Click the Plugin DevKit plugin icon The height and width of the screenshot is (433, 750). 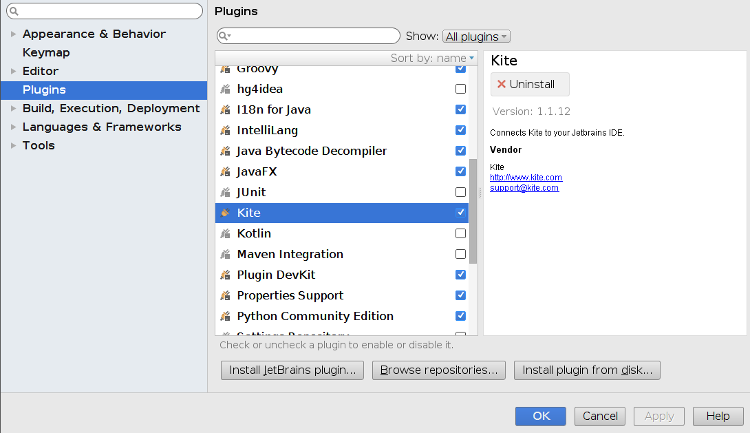pos(225,275)
